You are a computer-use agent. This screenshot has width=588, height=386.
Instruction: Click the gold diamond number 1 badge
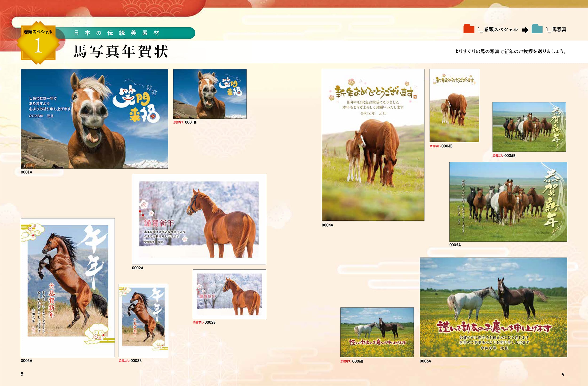point(38,43)
